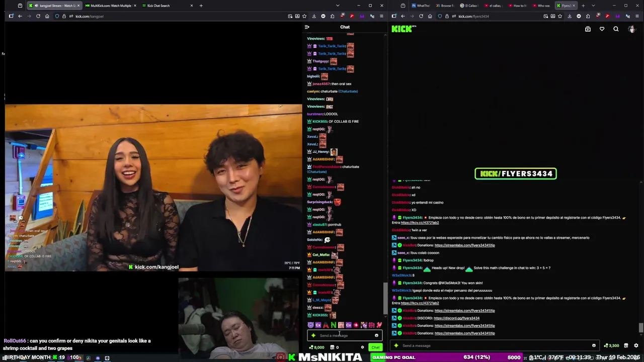Viewport: 644px width, 362px height.
Task: Open chat settings gear in kangjoel chat
Action: 362,347
